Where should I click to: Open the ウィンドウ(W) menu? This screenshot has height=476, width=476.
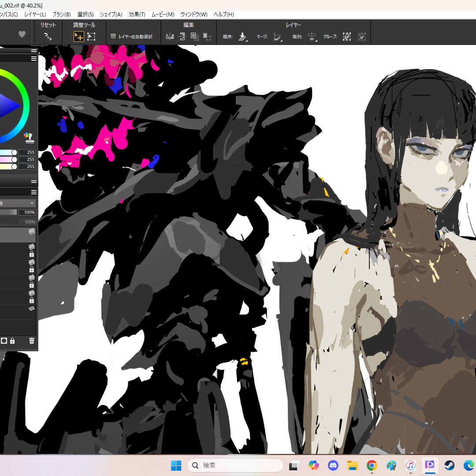click(x=194, y=14)
